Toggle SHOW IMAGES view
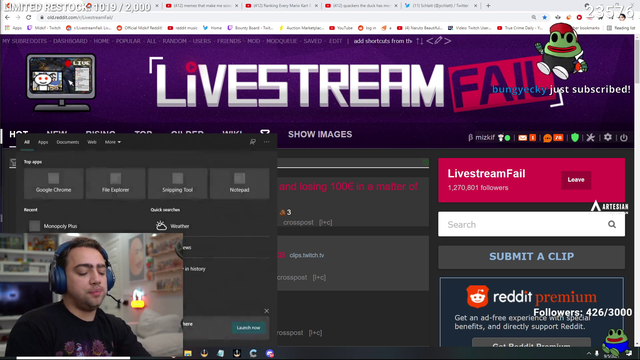The image size is (640, 360). (320, 134)
